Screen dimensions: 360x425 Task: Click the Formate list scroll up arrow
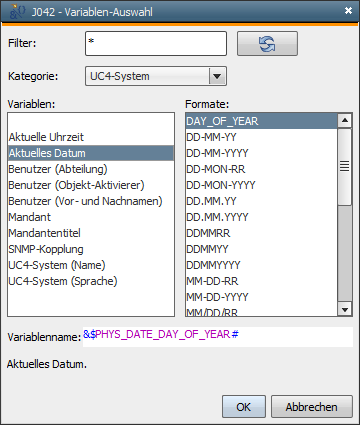(345, 121)
